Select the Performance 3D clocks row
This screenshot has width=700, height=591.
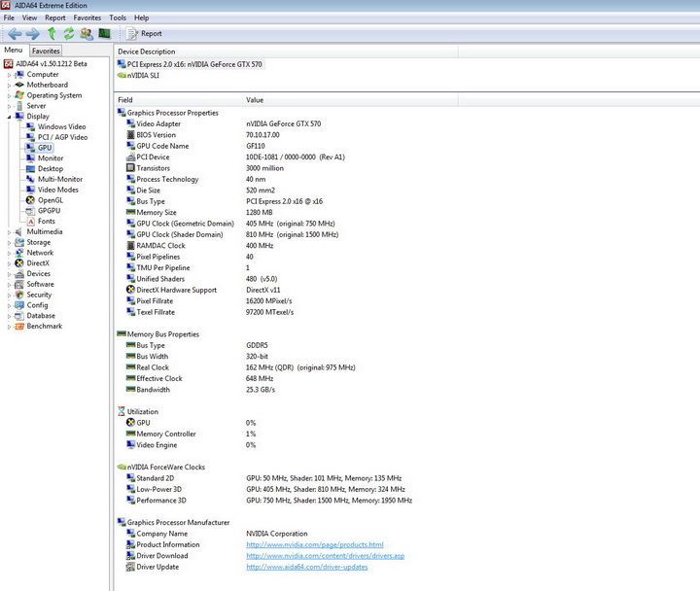click(269, 501)
